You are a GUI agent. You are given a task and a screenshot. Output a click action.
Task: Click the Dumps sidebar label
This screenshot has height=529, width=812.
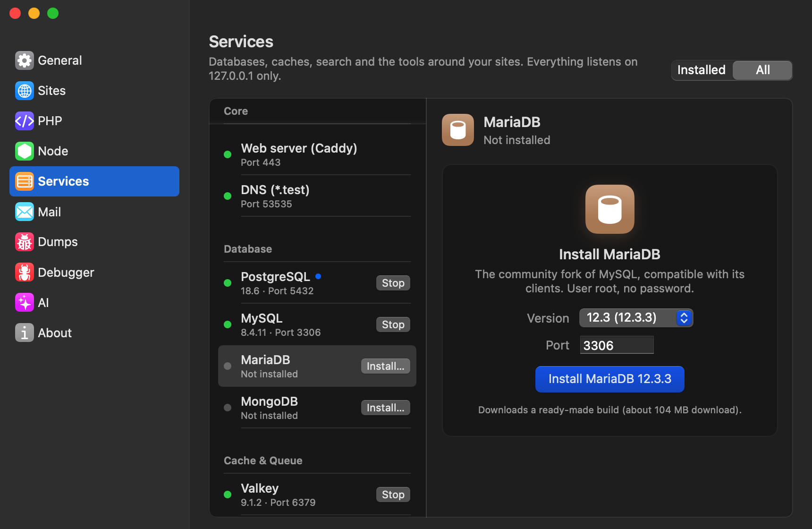click(58, 242)
